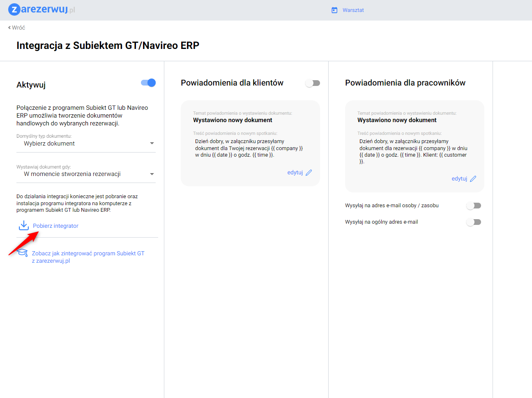Toggle Wysyłaj na ogólny adres e-mail
Screen dimensions: 532x398
click(x=474, y=222)
